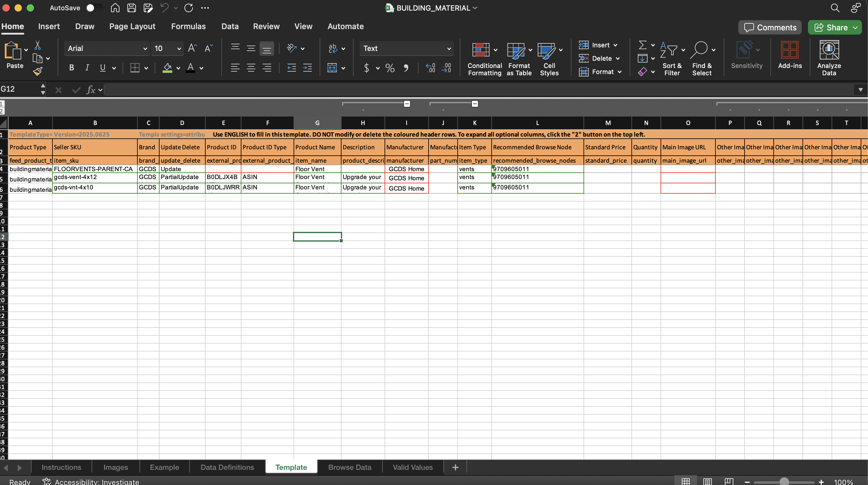Viewport: 868px width, 485px height.
Task: Expand the Cell Styles dropdown arrow
Action: [561, 50]
